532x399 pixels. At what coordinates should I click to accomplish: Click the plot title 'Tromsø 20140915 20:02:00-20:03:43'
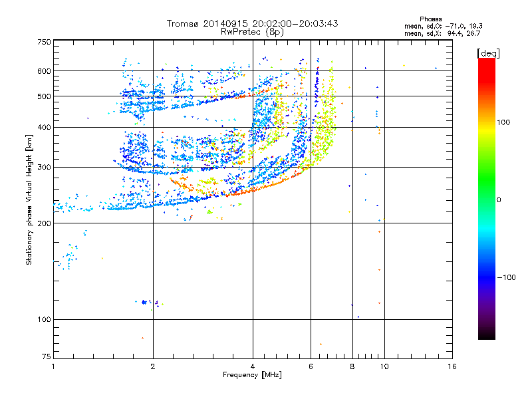coord(252,23)
